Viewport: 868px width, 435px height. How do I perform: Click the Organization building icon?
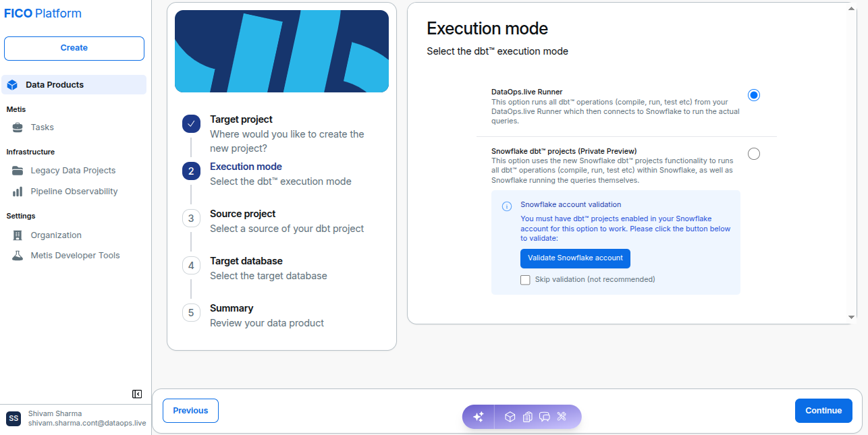pyautogui.click(x=18, y=235)
